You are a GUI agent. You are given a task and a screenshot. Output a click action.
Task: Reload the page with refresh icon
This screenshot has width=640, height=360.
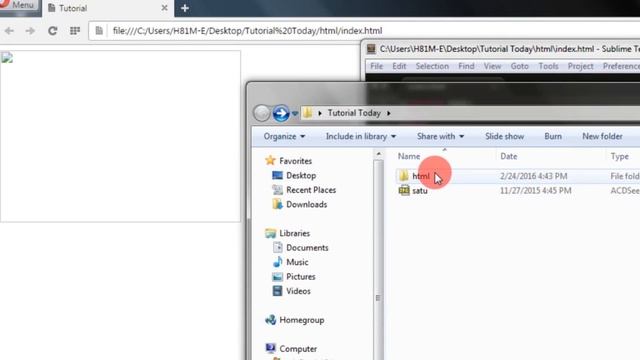pos(53,31)
